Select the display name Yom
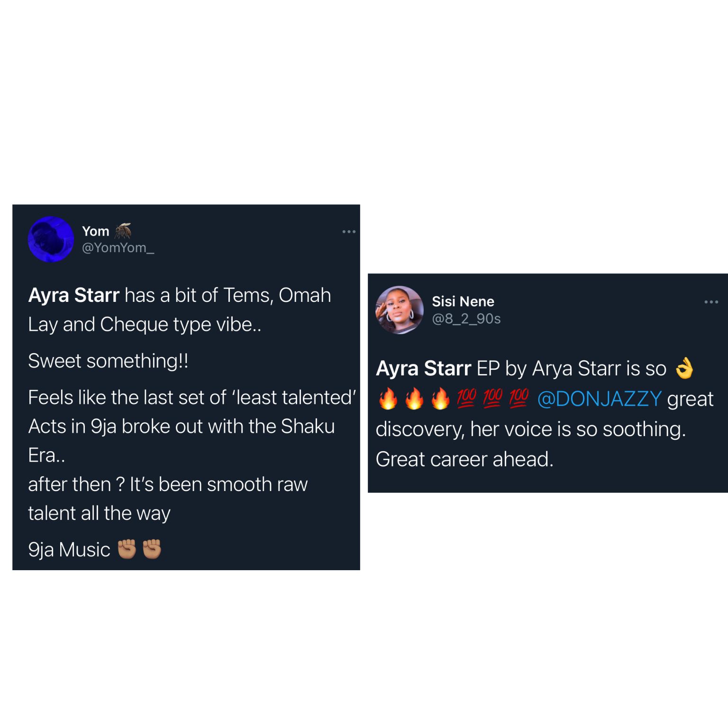Viewport: 728px width, 728px height. (96, 231)
